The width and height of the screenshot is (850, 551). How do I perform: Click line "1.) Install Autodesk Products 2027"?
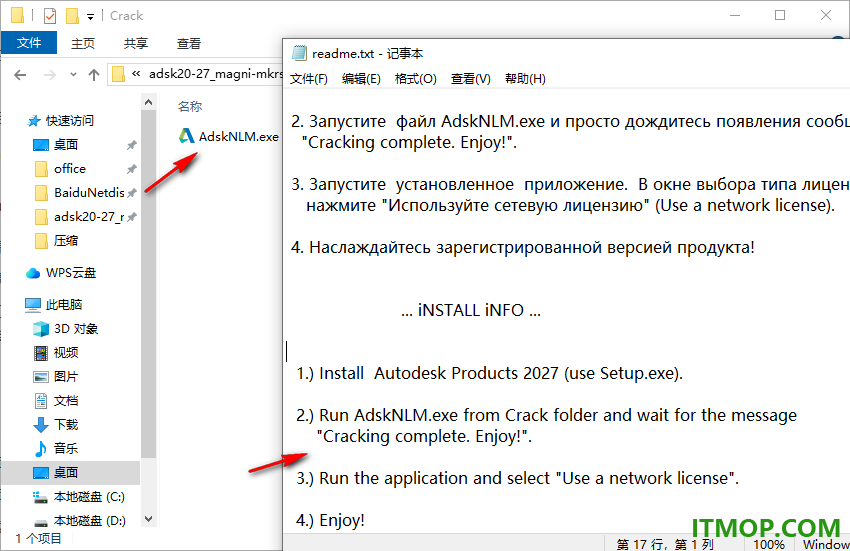(490, 373)
